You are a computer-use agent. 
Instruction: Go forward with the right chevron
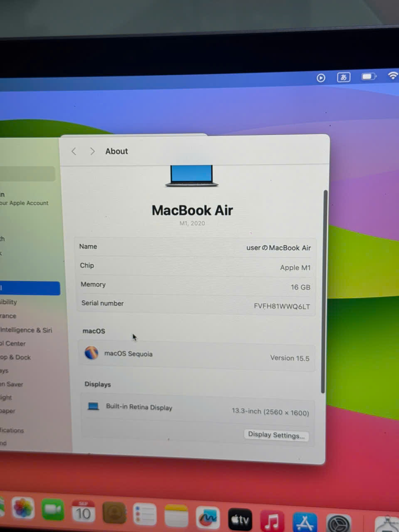click(92, 151)
